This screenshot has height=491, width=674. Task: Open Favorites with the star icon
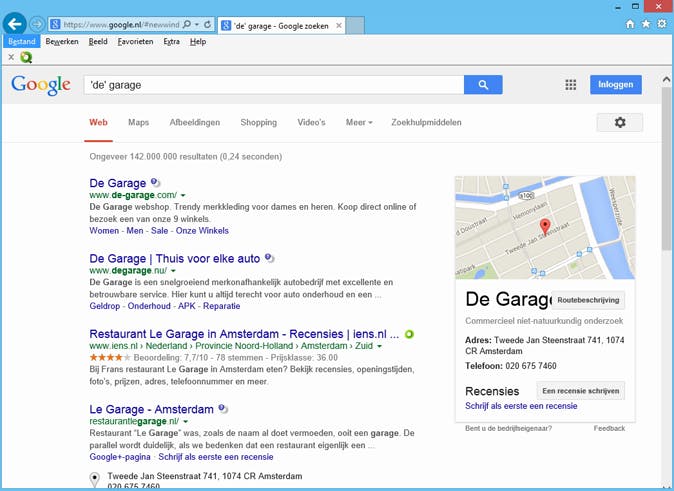click(x=646, y=24)
